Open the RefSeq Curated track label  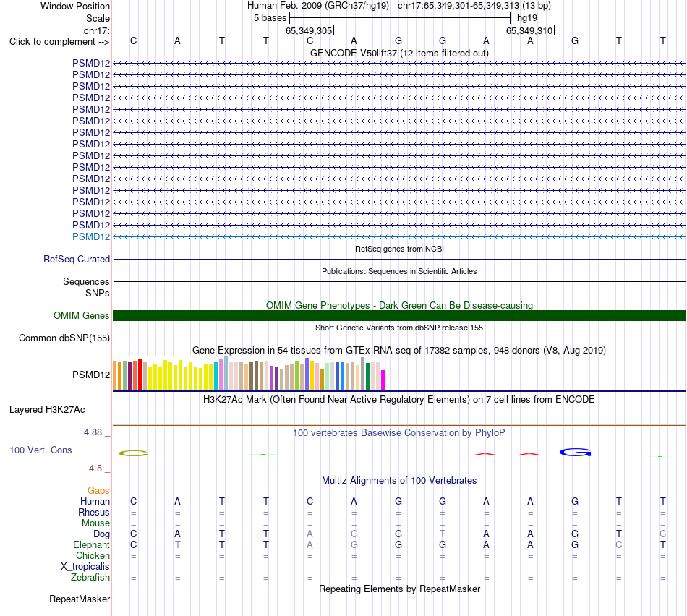[x=77, y=259]
